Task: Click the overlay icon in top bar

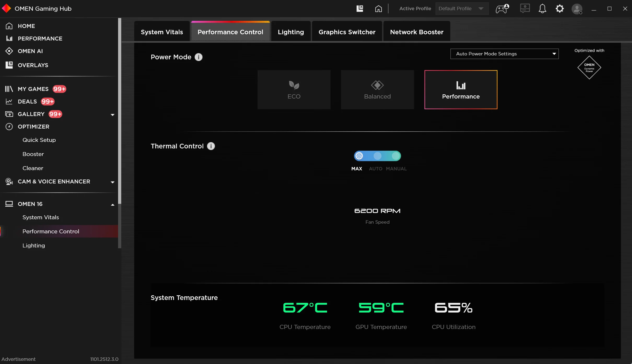Action: tap(360, 9)
